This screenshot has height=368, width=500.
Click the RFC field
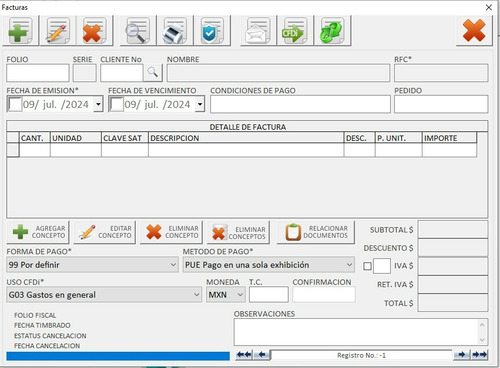(441, 73)
